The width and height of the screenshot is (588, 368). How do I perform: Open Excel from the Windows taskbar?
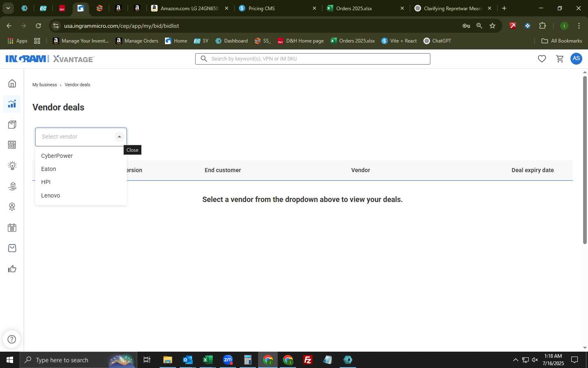coord(207,360)
